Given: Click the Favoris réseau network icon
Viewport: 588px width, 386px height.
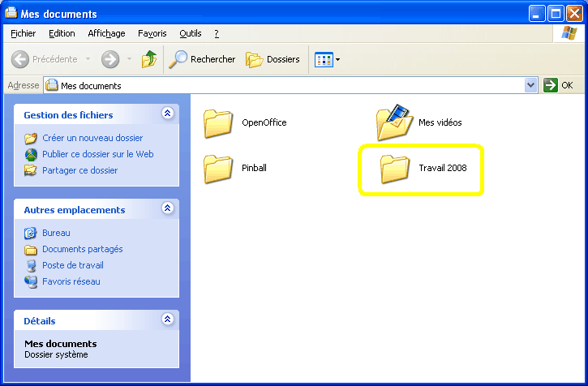Looking at the screenshot, I should tap(31, 281).
